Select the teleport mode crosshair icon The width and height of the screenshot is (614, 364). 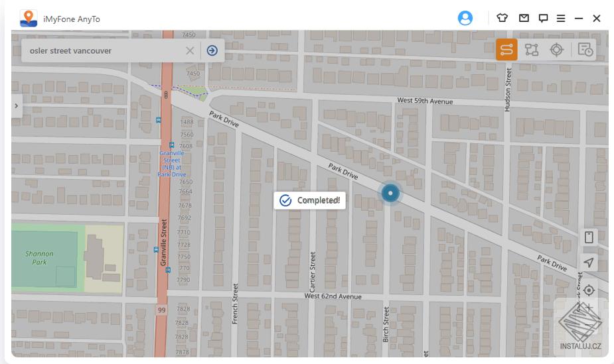(x=556, y=50)
